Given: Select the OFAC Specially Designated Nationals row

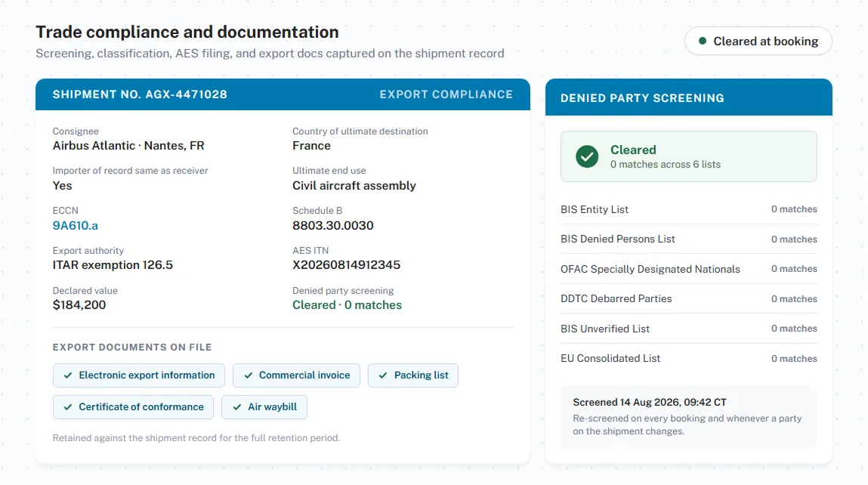Looking at the screenshot, I should tap(689, 269).
